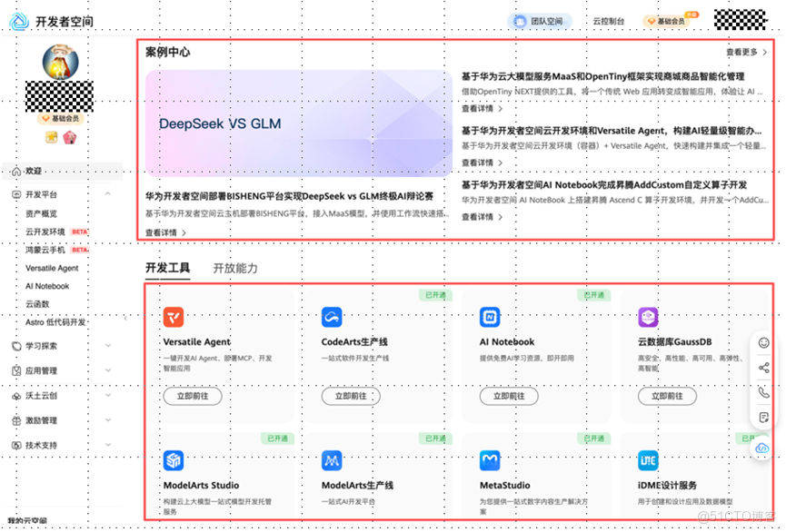Click the phone contact icon on the right
This screenshot has height=532, width=786.
tap(763, 392)
